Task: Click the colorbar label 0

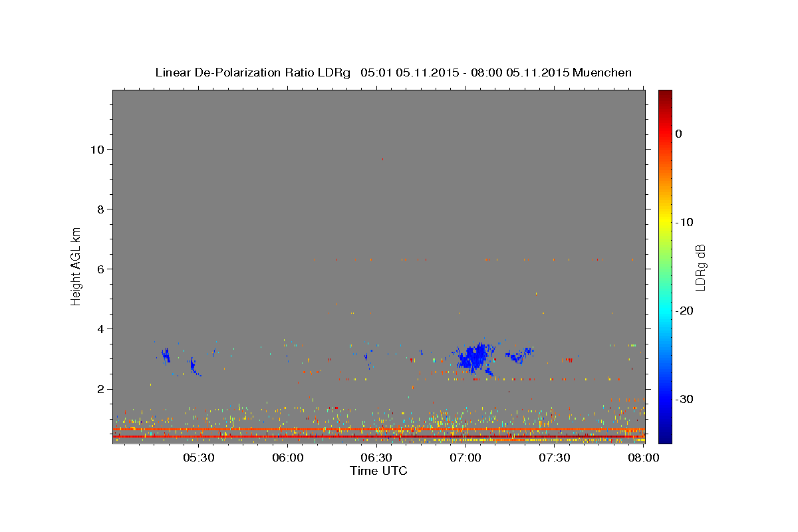Action: click(678, 134)
